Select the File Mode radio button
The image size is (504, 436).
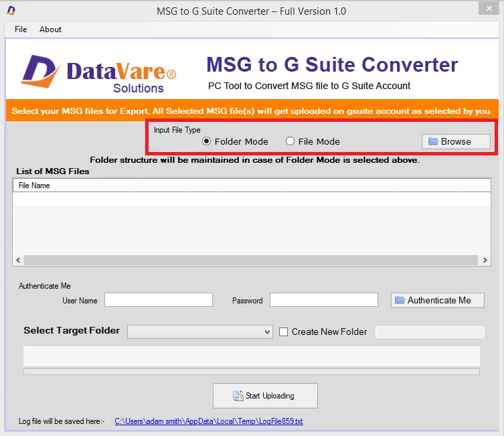(290, 141)
